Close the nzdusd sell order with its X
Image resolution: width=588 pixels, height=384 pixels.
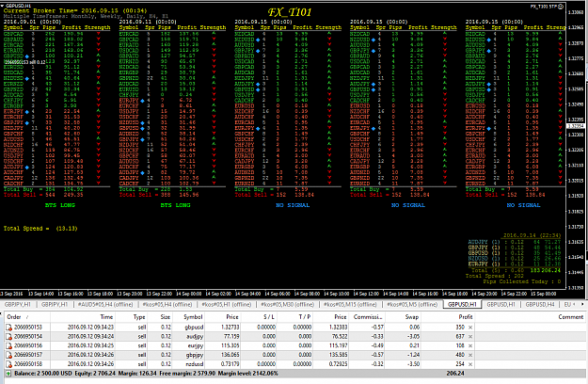click(x=470, y=364)
